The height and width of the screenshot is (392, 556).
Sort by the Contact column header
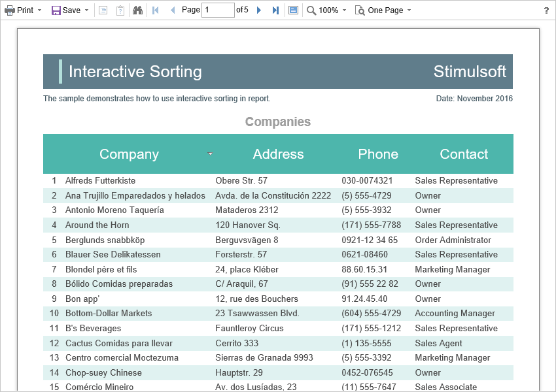(464, 154)
